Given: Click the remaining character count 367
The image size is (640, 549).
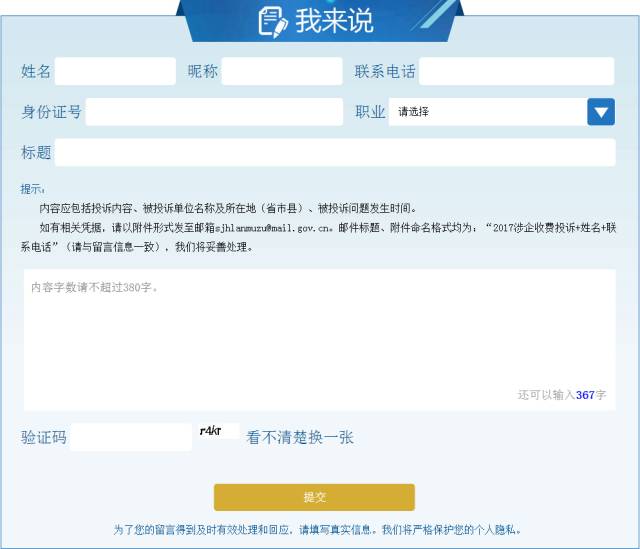Looking at the screenshot, I should pyautogui.click(x=585, y=395).
